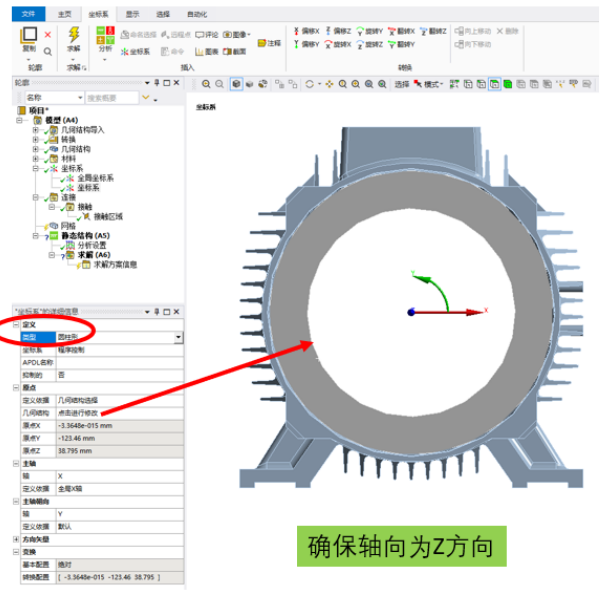Collapse the 模型 (A4) tree node
This screenshot has width=612, height=600.
tap(19, 120)
